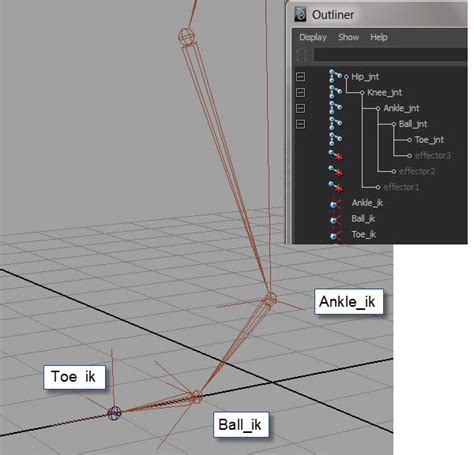
Task: Select Ball_ik in the Outliner list
Action: coord(363,219)
